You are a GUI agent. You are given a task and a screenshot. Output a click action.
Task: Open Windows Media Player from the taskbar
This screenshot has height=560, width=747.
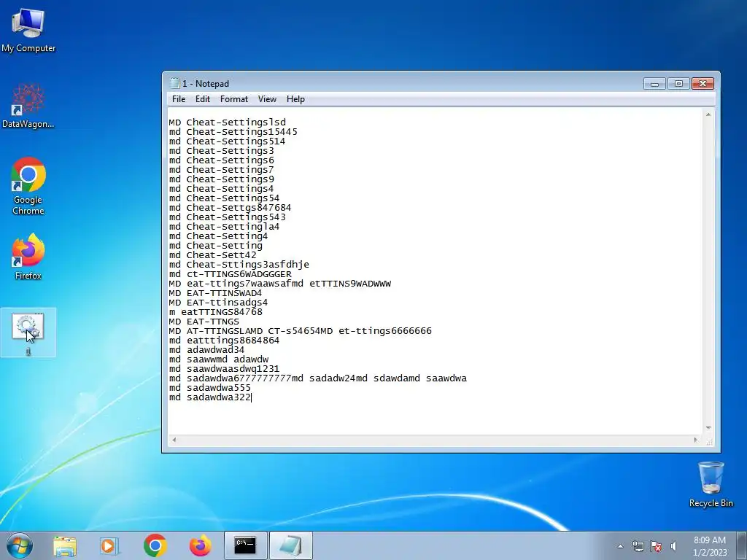[x=109, y=545]
